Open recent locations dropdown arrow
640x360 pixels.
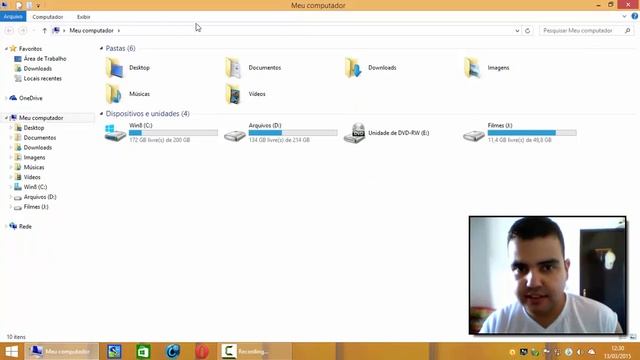tap(34, 31)
